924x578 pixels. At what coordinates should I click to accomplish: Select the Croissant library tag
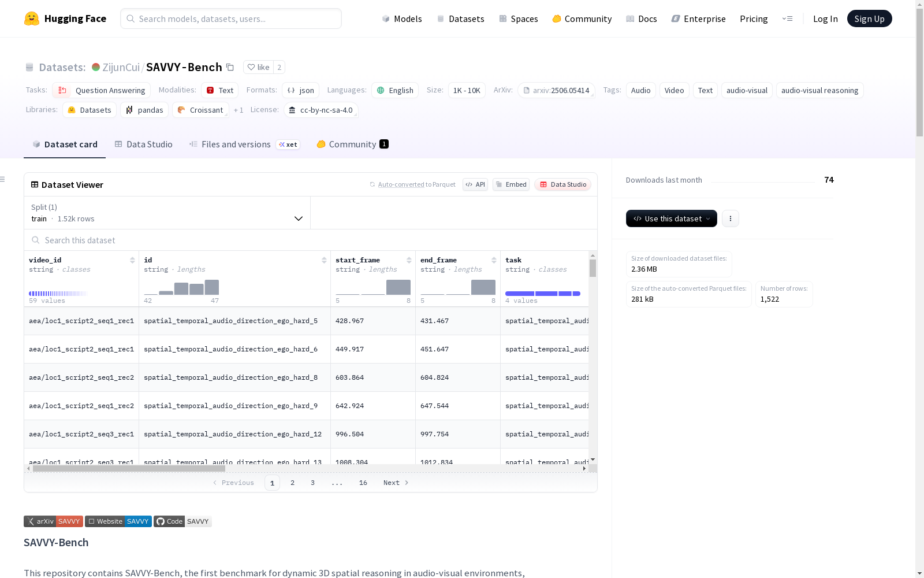click(x=200, y=110)
